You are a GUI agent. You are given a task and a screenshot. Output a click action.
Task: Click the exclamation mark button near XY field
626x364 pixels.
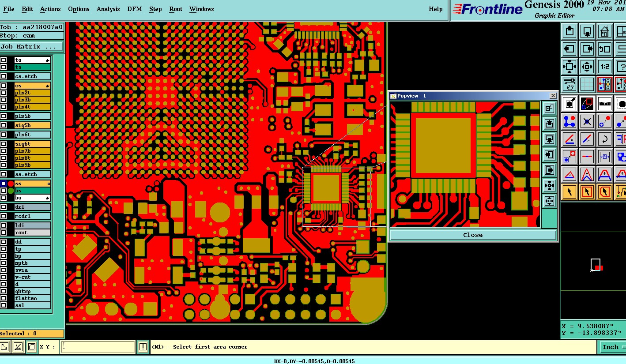click(x=143, y=347)
